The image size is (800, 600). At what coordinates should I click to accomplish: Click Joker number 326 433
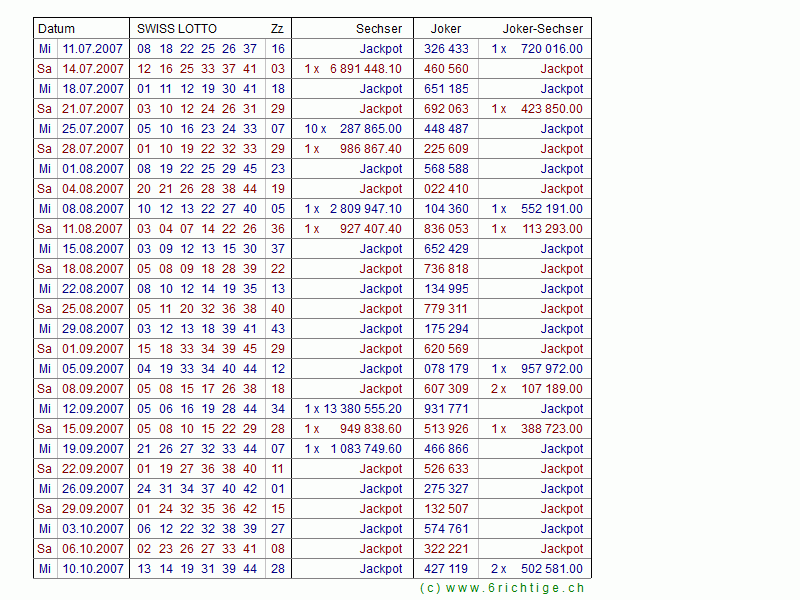[446, 49]
